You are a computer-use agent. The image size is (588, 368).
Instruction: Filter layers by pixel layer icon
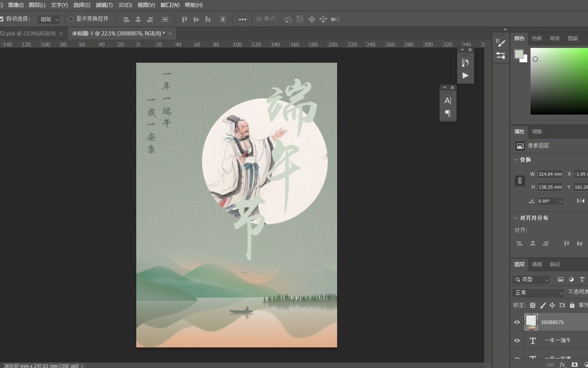coord(560,279)
